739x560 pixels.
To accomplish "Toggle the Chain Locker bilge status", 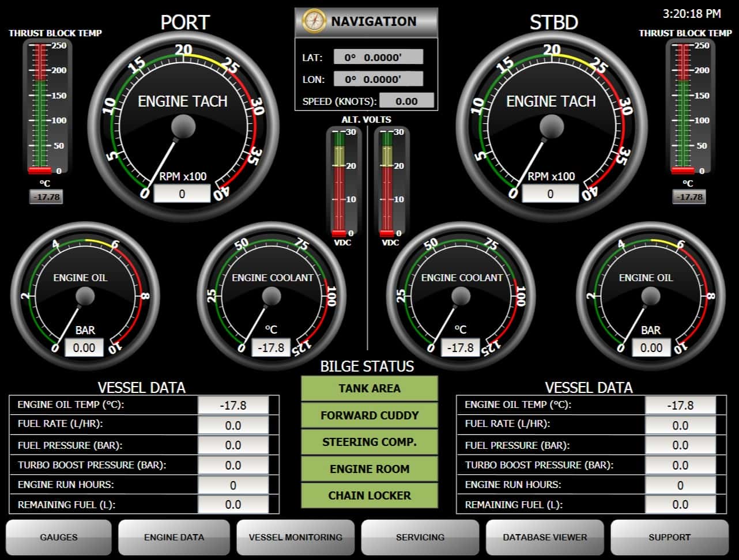I will 369,495.
